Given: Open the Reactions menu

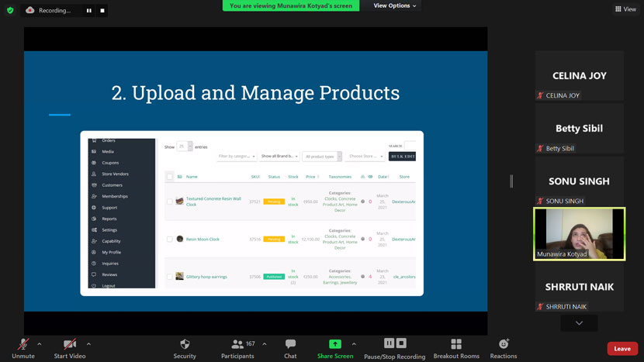Looking at the screenshot, I should [x=504, y=349].
